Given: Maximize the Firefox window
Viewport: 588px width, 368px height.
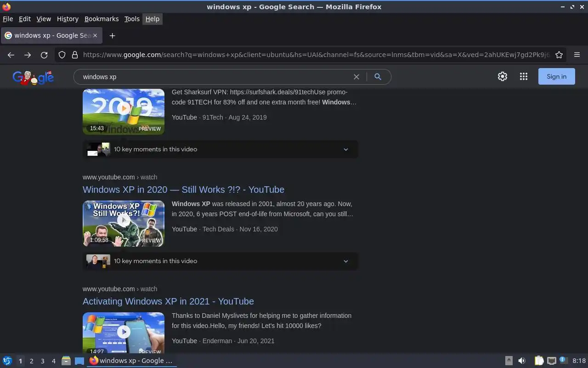Looking at the screenshot, I should (572, 7).
